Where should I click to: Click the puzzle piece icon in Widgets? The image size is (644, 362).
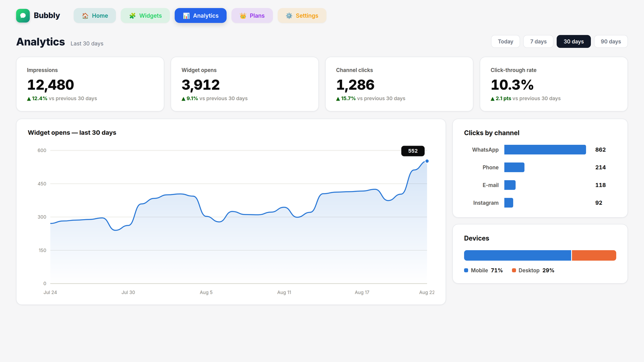(x=132, y=16)
